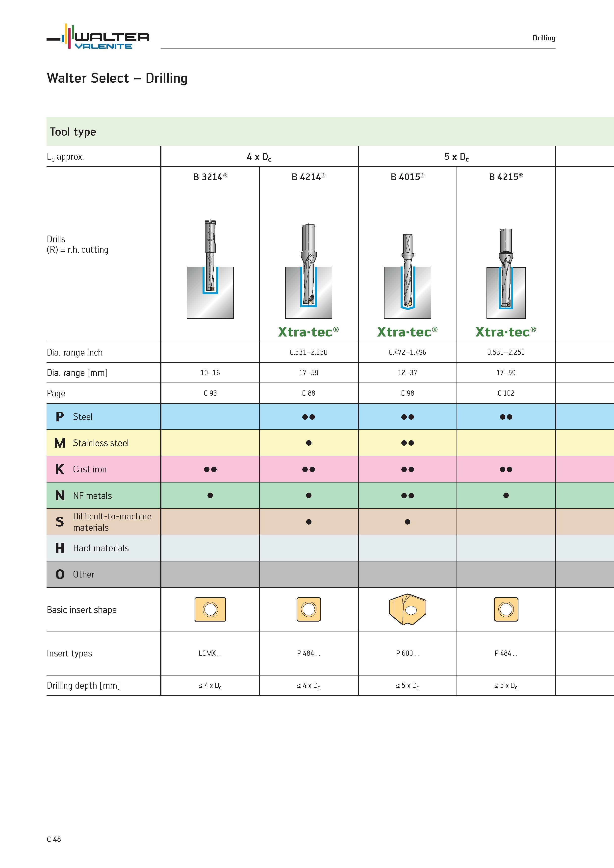Select the 'LCMX . .' insert type

pyautogui.click(x=210, y=653)
